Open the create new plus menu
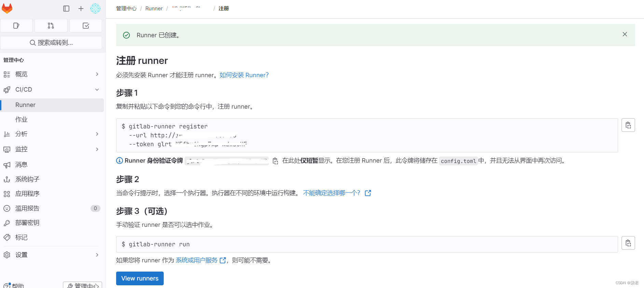The image size is (644, 288). pos(81,9)
